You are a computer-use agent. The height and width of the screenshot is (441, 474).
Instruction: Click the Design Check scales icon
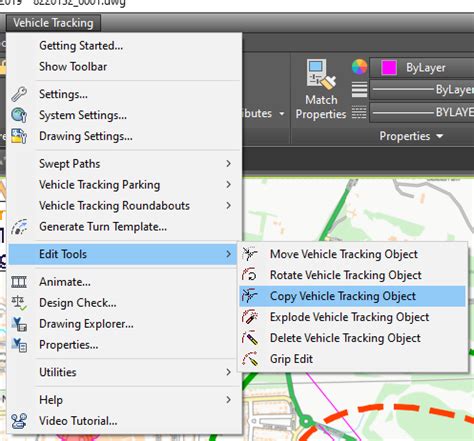pos(19,303)
